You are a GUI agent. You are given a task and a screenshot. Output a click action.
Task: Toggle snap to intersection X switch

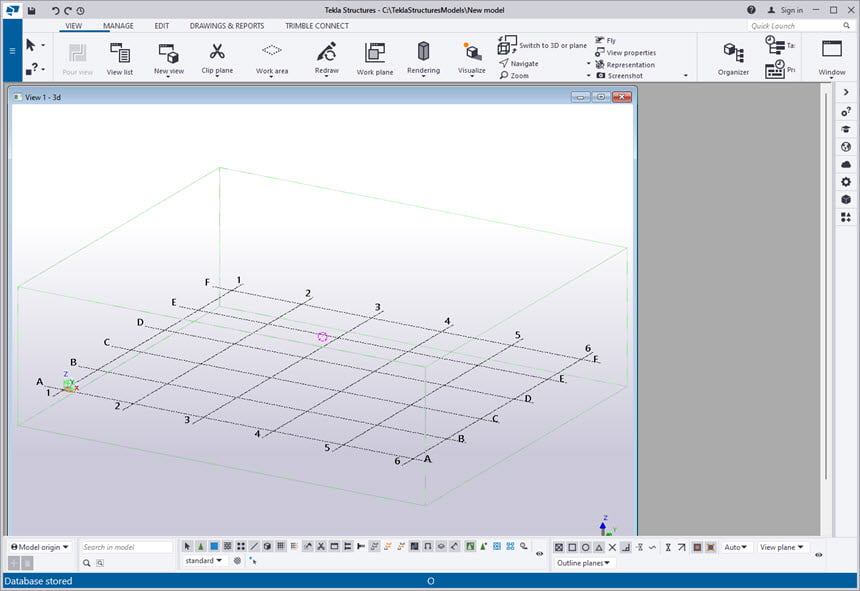[x=612, y=547]
